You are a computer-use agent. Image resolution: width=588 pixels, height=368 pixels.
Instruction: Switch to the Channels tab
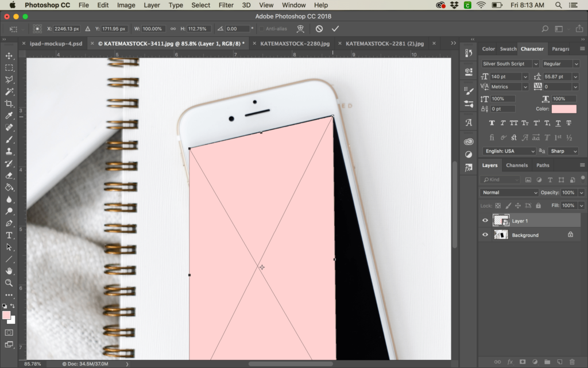(516, 165)
